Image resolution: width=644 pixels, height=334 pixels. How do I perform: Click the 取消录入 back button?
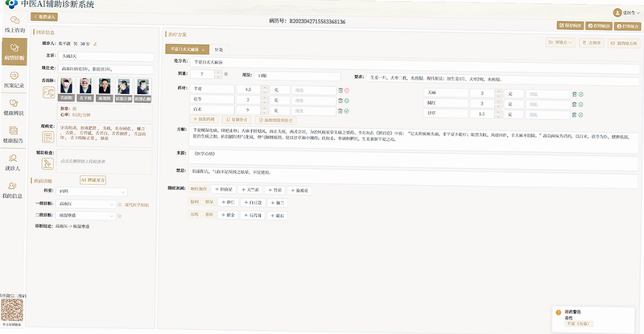coord(44,17)
